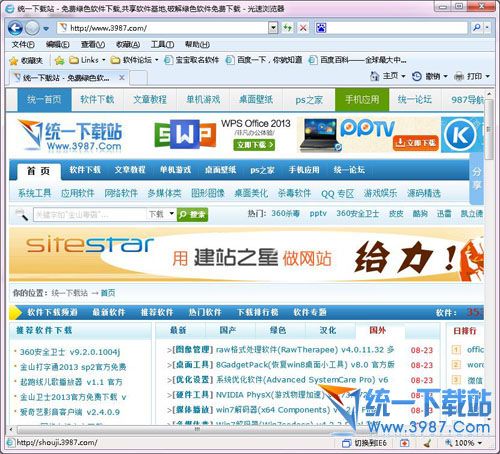Image resolution: width=500 pixels, height=454 pixels.
Task: Click the vertical scrollbar thumb of the page
Action: click(489, 129)
